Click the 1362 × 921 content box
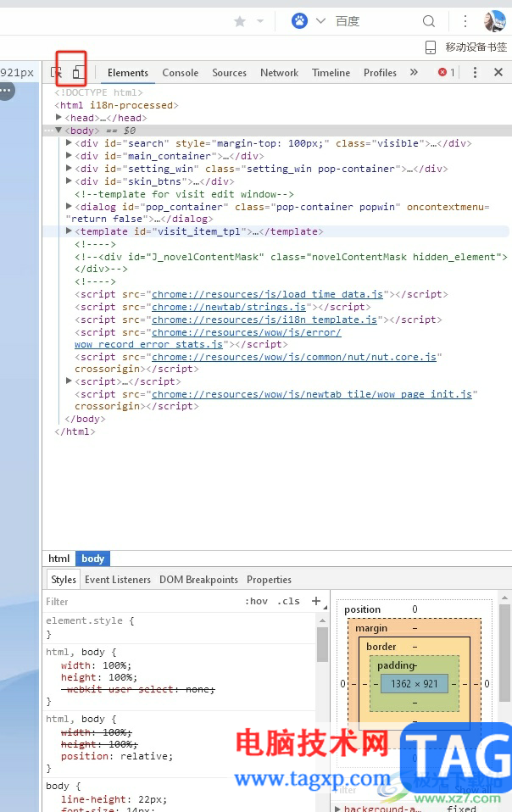This screenshot has height=812, width=512. pos(415,683)
